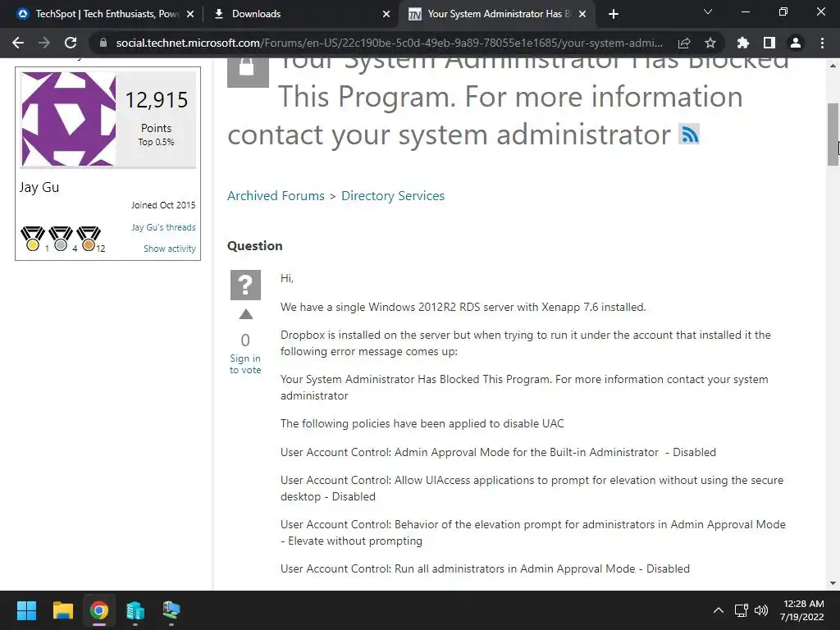
Task: Click the silver medal icon
Action: 61,239
